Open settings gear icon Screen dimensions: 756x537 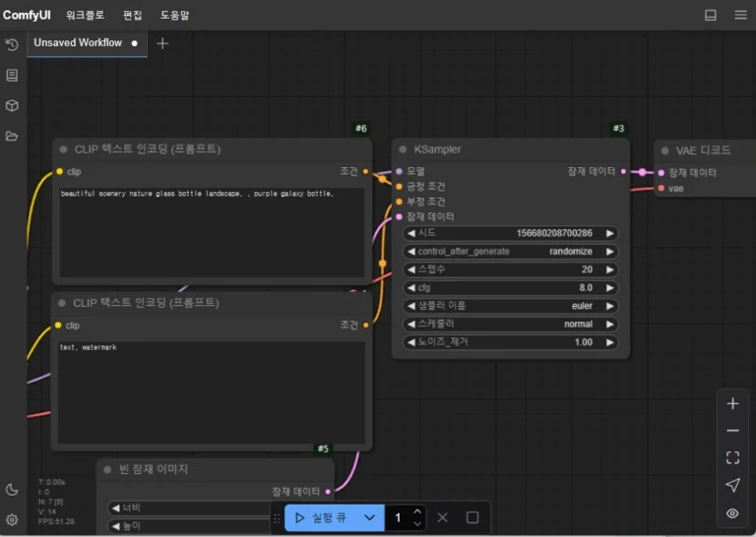tap(12, 519)
